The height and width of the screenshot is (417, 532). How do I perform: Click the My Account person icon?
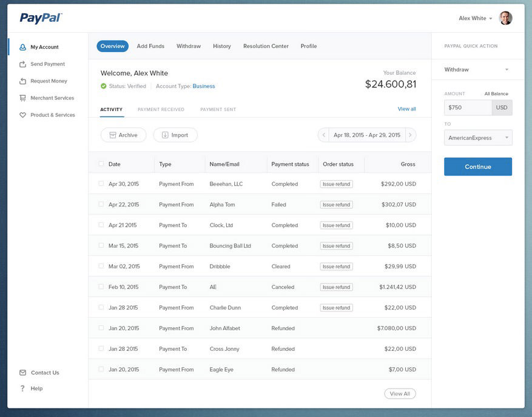[x=22, y=47]
